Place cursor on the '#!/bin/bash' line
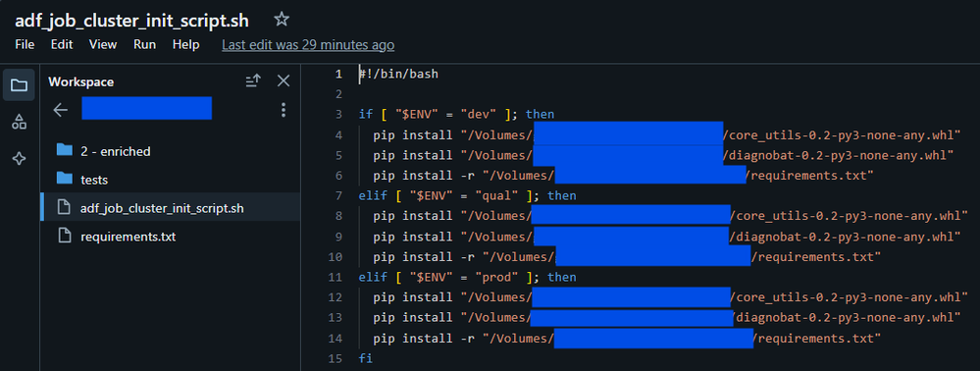The image size is (980, 371). point(398,74)
